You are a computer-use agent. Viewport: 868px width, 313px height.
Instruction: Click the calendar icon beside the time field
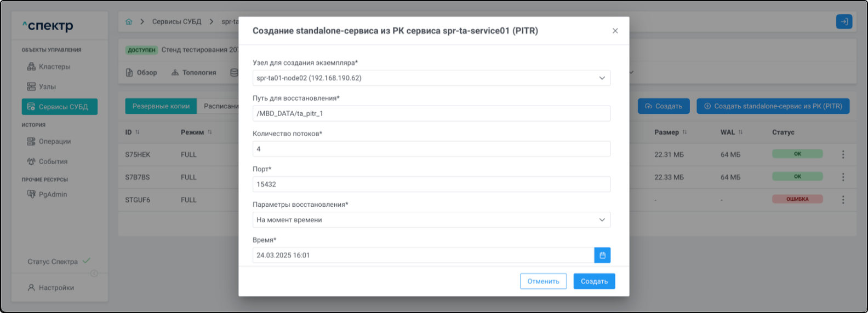pos(602,255)
